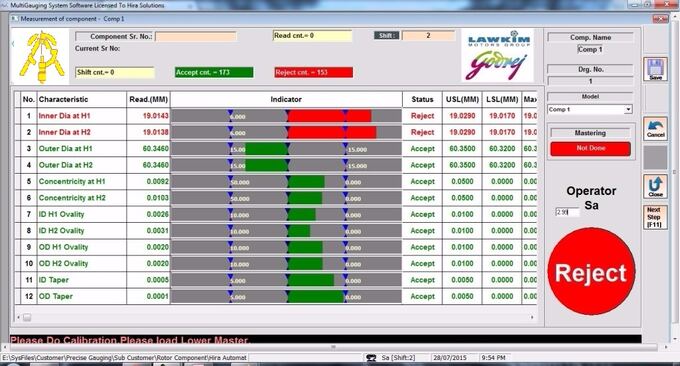Image resolution: width=680 pixels, height=366 pixels.
Task: Click the green indicator bar for Outer Dia at H1
Action: [266, 149]
